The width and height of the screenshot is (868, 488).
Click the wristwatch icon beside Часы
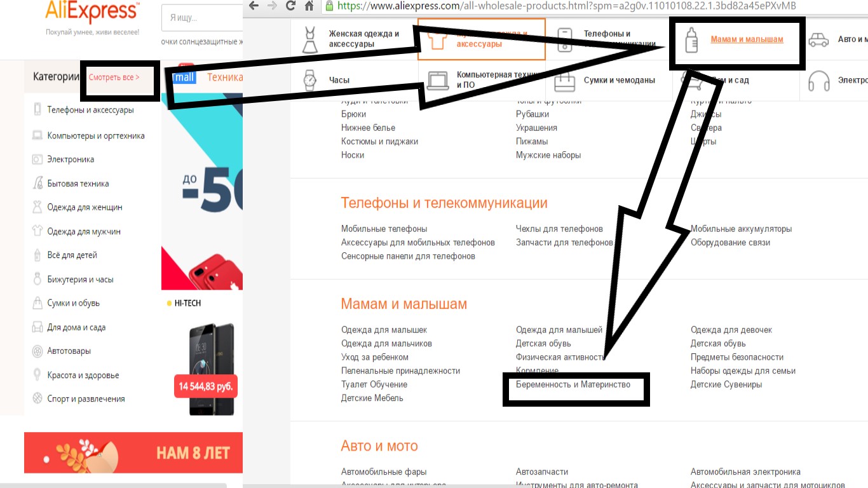309,81
